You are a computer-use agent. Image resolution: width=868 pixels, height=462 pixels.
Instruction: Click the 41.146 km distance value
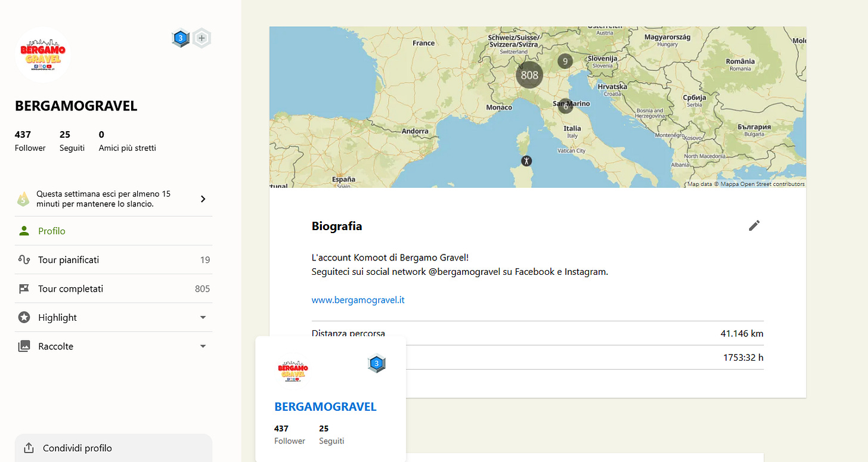tap(742, 333)
